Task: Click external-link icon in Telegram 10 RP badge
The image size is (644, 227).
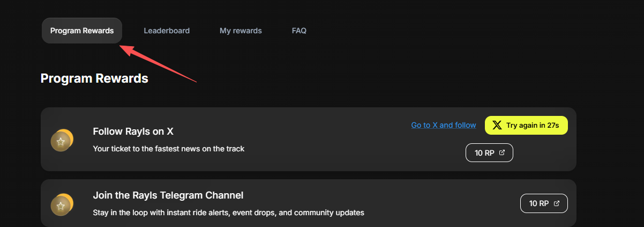Action: (557, 203)
